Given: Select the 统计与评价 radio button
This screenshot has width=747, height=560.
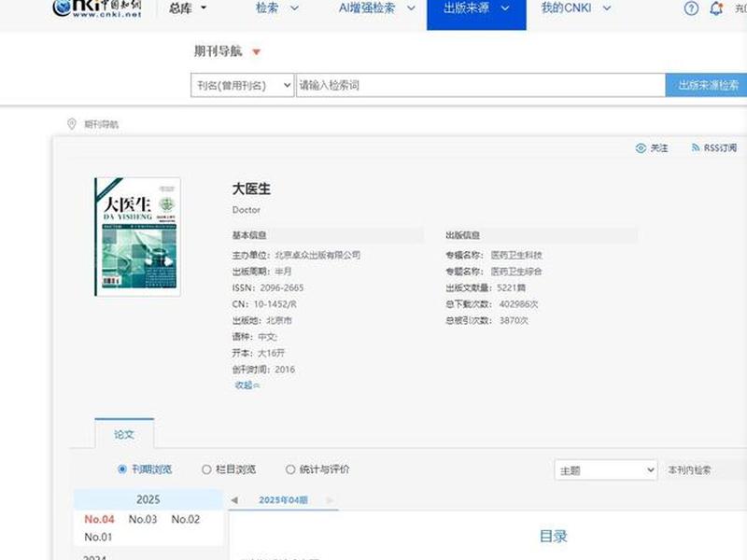Looking at the screenshot, I should click(x=290, y=469).
